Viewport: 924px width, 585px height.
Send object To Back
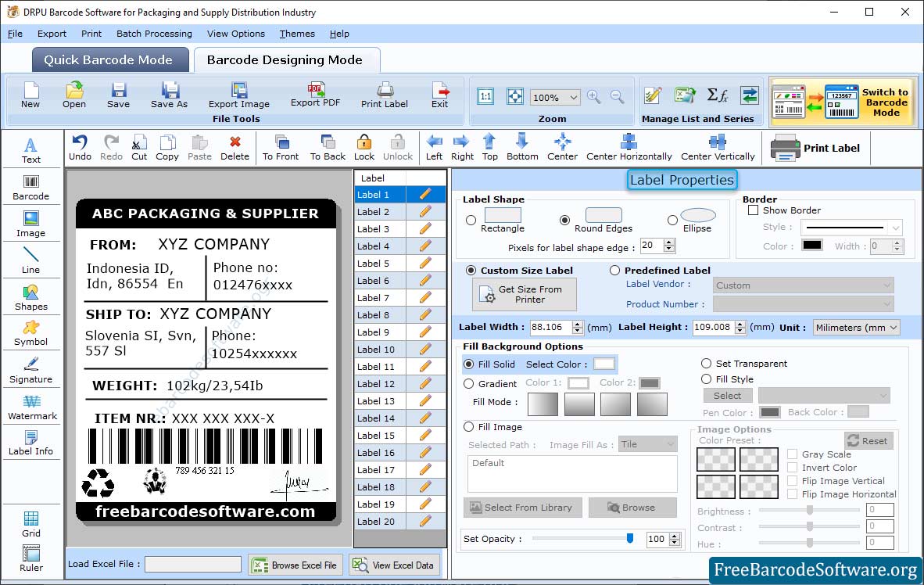(x=328, y=148)
